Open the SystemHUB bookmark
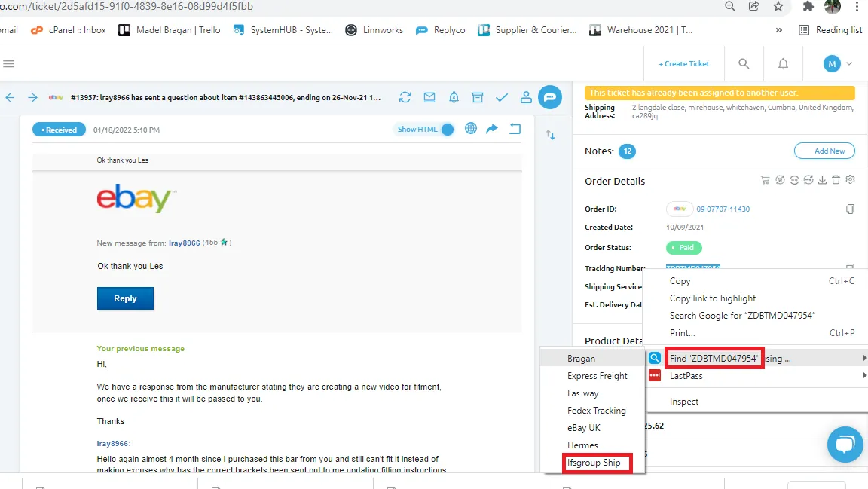This screenshot has width=868, height=489. pyautogui.click(x=283, y=30)
